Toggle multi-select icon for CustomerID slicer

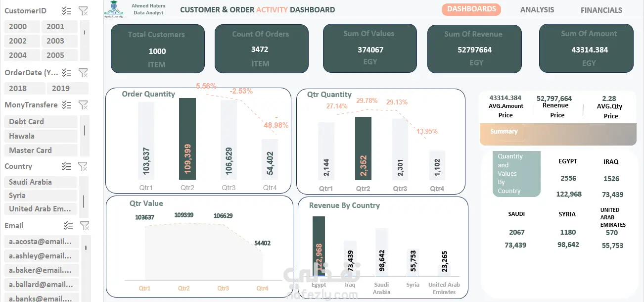pos(67,11)
